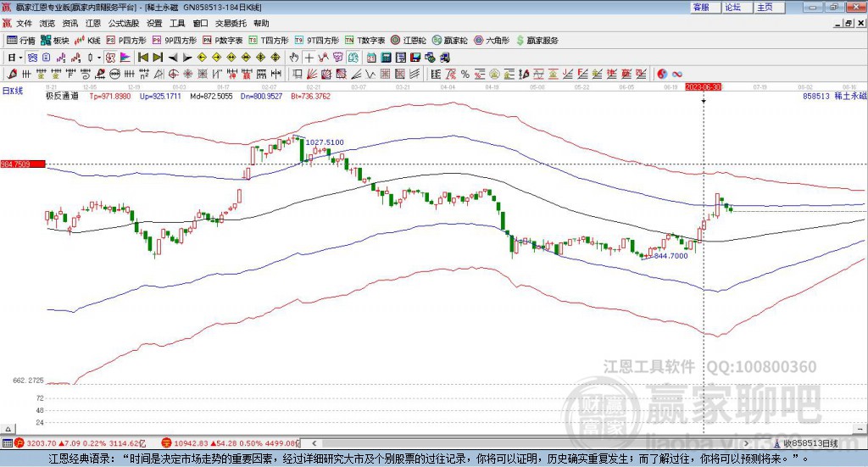Open the 设置 menu
The image size is (868, 467).
154,23
